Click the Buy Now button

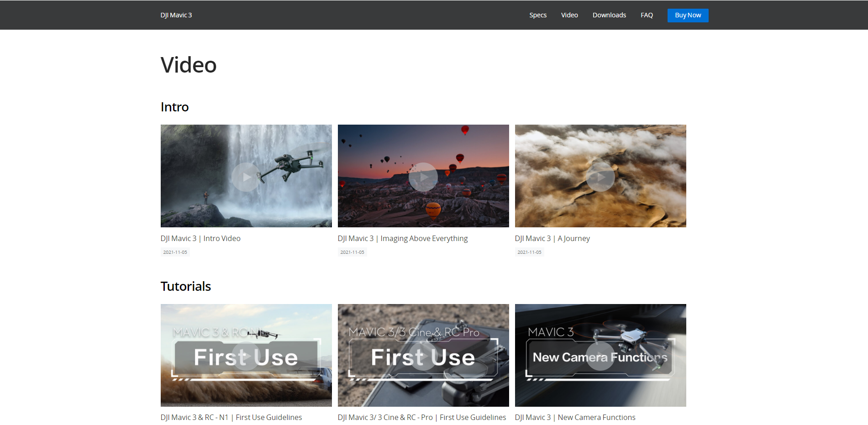click(688, 15)
